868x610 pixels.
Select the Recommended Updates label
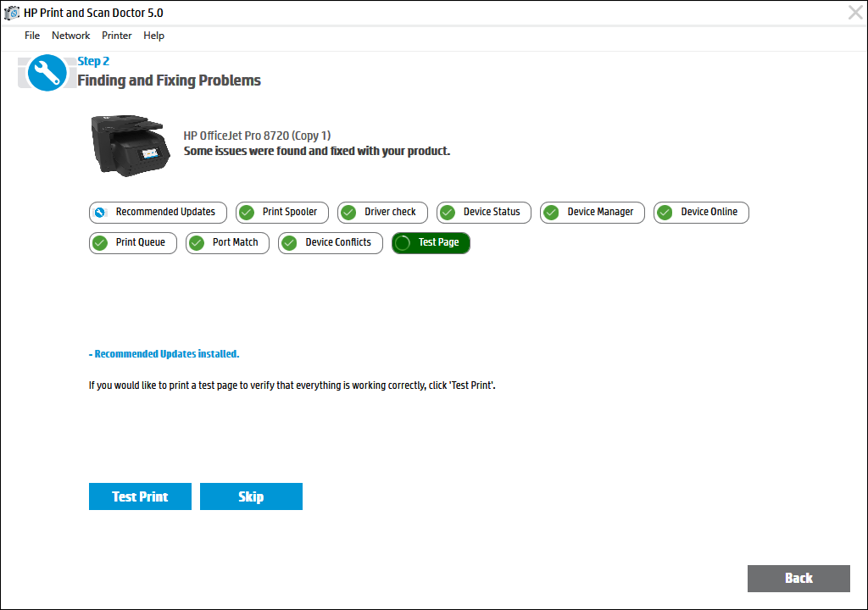[x=165, y=212]
